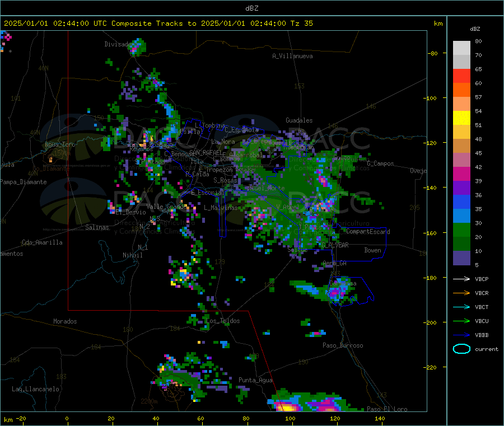Screen dimensions: 504x426
Task: Click the 'El_Desvio' place label
Action: pyautogui.click(x=131, y=212)
